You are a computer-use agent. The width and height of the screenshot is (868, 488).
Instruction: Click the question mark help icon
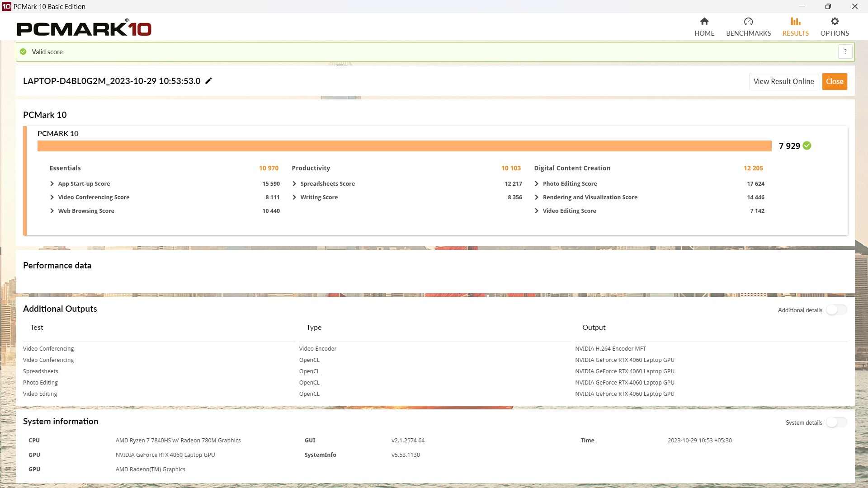(x=845, y=52)
